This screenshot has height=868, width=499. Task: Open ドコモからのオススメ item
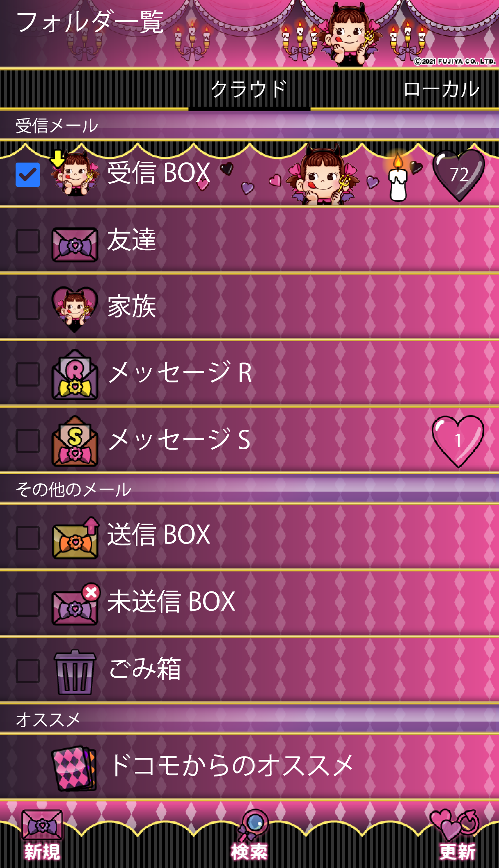(249, 766)
